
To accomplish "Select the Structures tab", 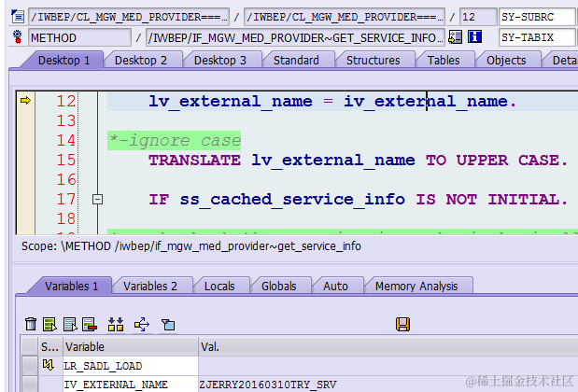I will (374, 60).
